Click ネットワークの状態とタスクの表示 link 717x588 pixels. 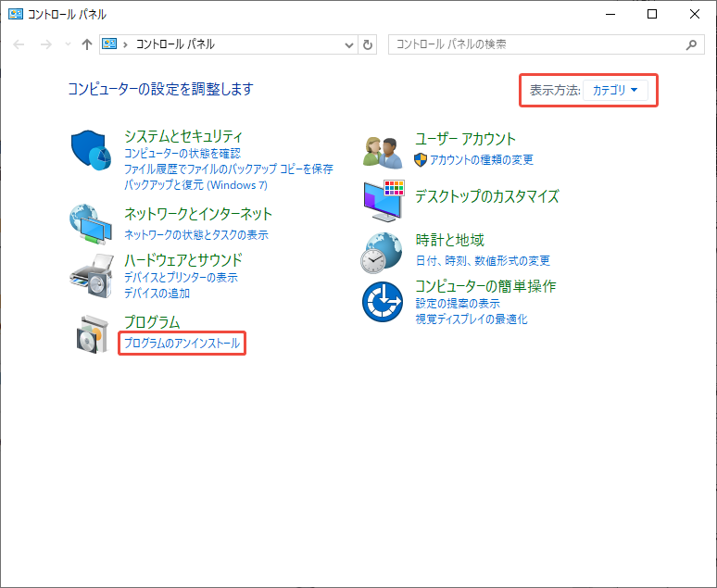click(x=196, y=235)
